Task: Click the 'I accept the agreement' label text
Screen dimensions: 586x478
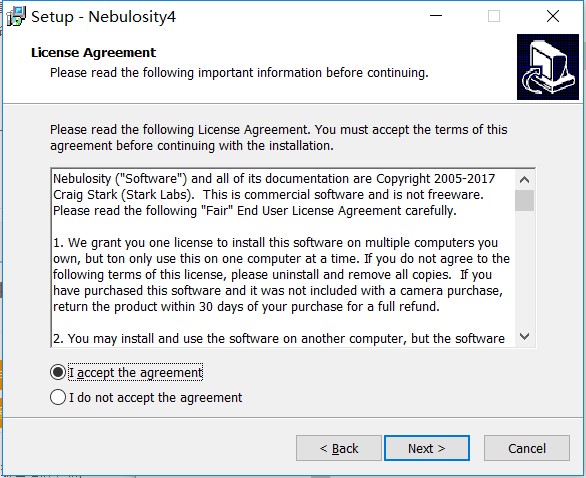Action: click(x=136, y=373)
